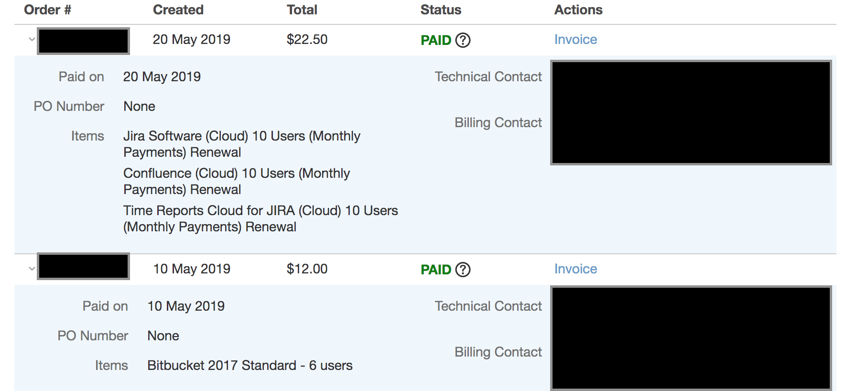Open help icon beside PAID for $22.50 order
The width and height of the screenshot is (868, 391).
pos(463,40)
